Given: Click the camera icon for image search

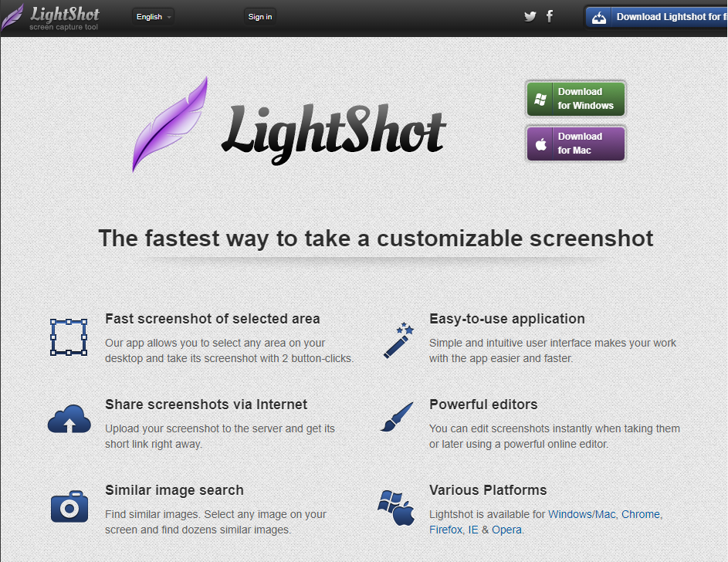Looking at the screenshot, I should [x=69, y=506].
